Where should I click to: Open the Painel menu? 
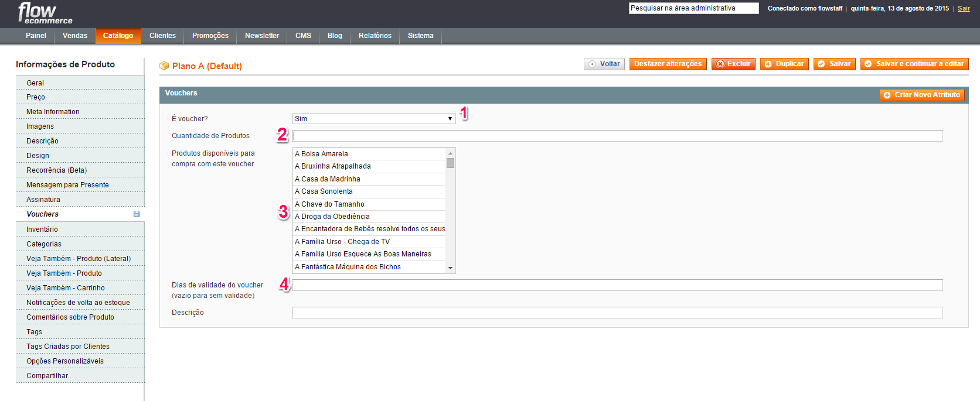coord(36,36)
